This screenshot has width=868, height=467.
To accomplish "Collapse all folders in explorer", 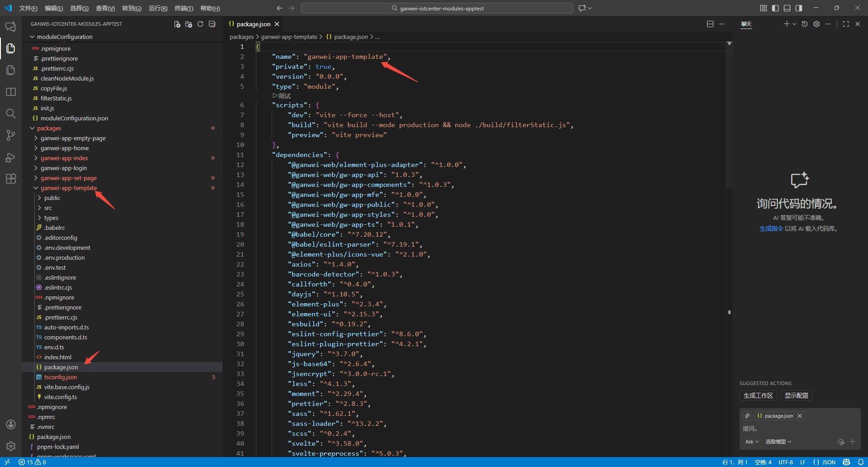I will click(212, 24).
